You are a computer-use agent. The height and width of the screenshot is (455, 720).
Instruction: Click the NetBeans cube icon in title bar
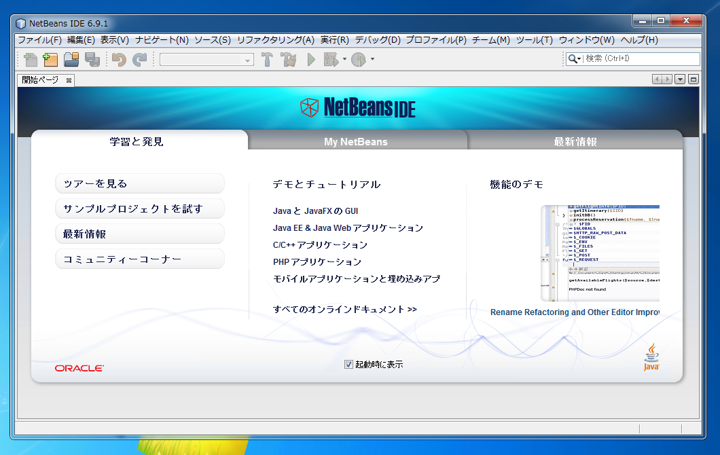(21, 23)
